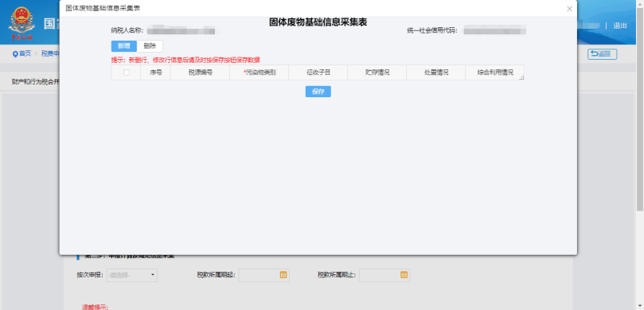Open calendar icon for 税款所属期止

[x=404, y=275]
